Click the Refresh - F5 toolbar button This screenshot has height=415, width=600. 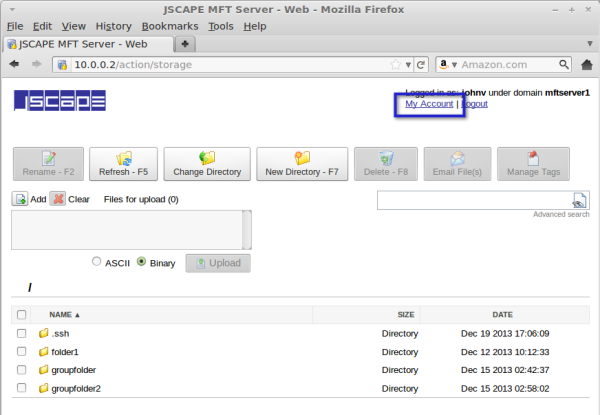click(123, 164)
